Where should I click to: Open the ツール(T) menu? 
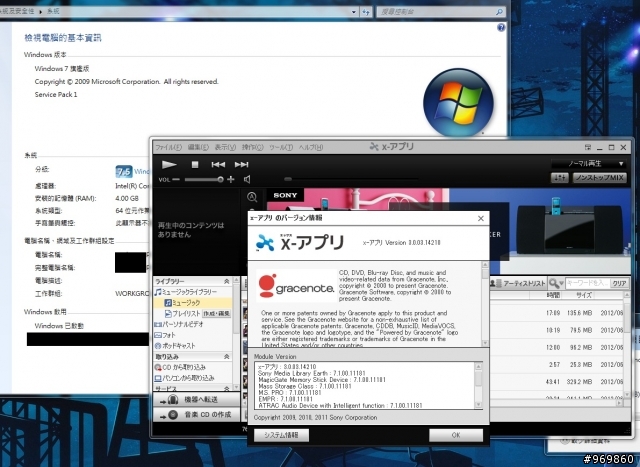pyautogui.click(x=281, y=147)
